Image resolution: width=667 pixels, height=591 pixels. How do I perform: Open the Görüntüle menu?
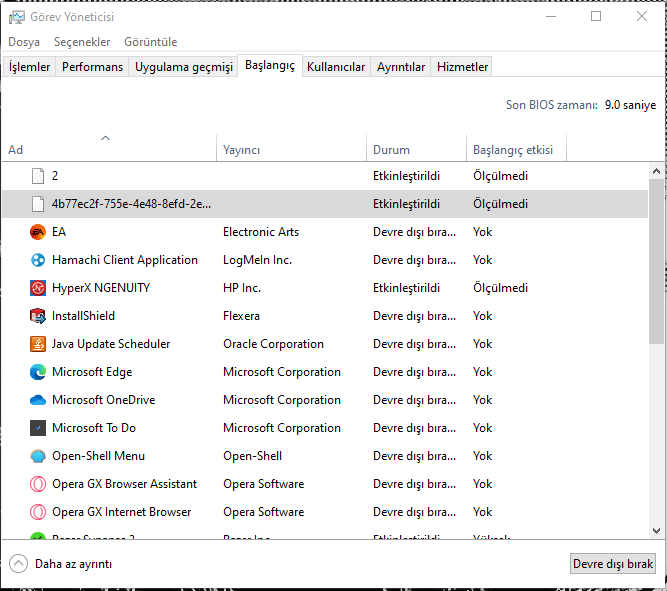click(151, 42)
